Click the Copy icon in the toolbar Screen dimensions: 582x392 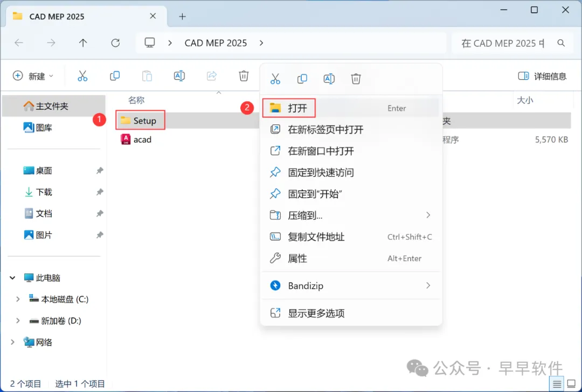tap(115, 76)
